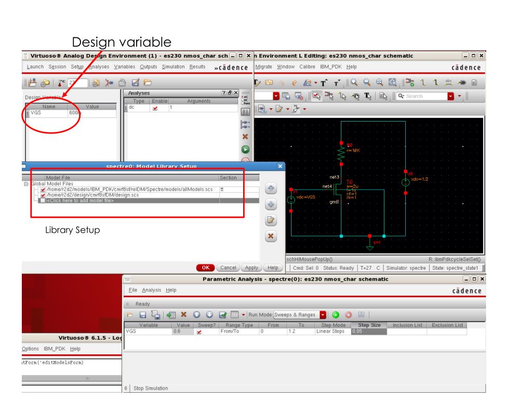The width and height of the screenshot is (532, 399).
Task: Click the Zoom In magnifier in schematic toolbar
Action: (x=354, y=83)
